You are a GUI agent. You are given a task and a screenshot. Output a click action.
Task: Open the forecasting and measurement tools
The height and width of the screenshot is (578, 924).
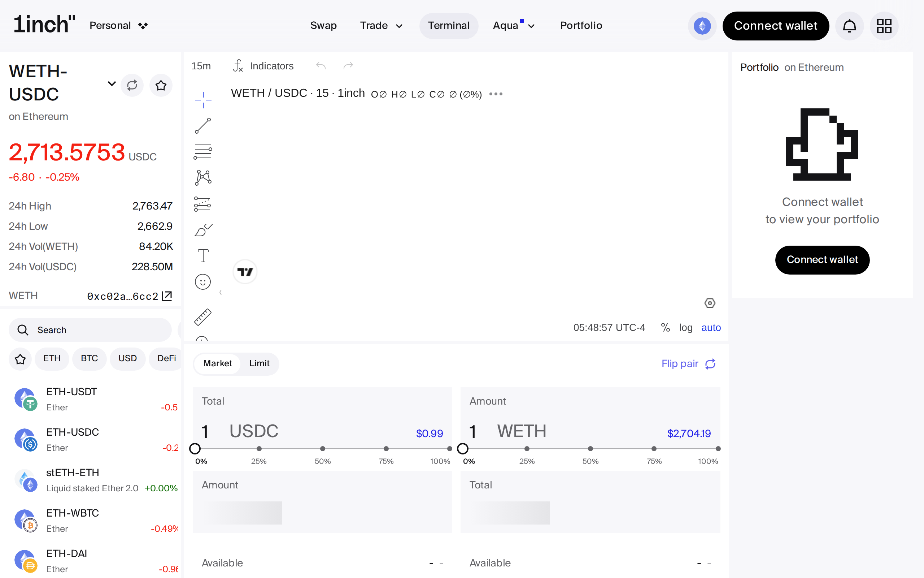[x=203, y=204]
